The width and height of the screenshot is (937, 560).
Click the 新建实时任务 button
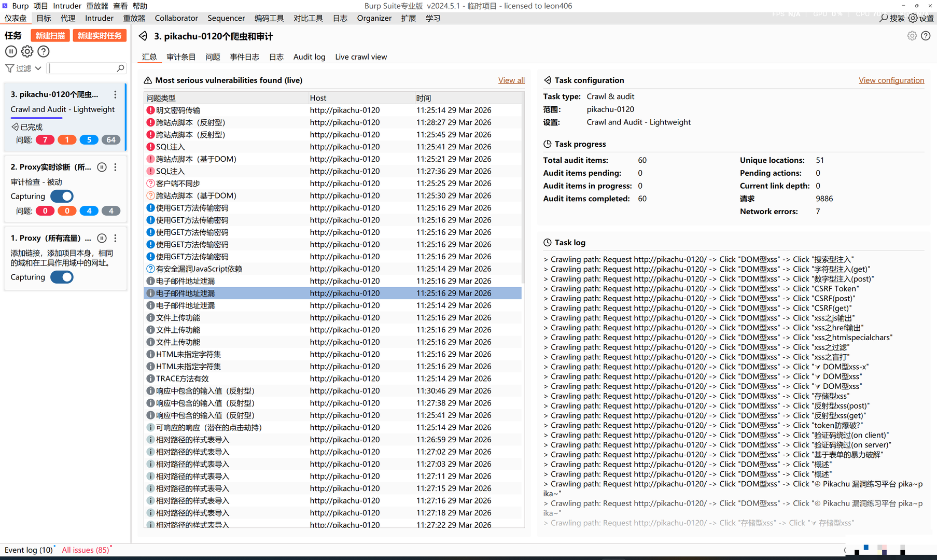pyautogui.click(x=100, y=36)
